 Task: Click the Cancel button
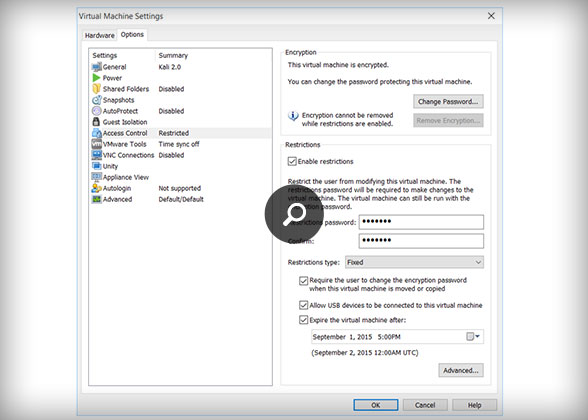point(425,405)
